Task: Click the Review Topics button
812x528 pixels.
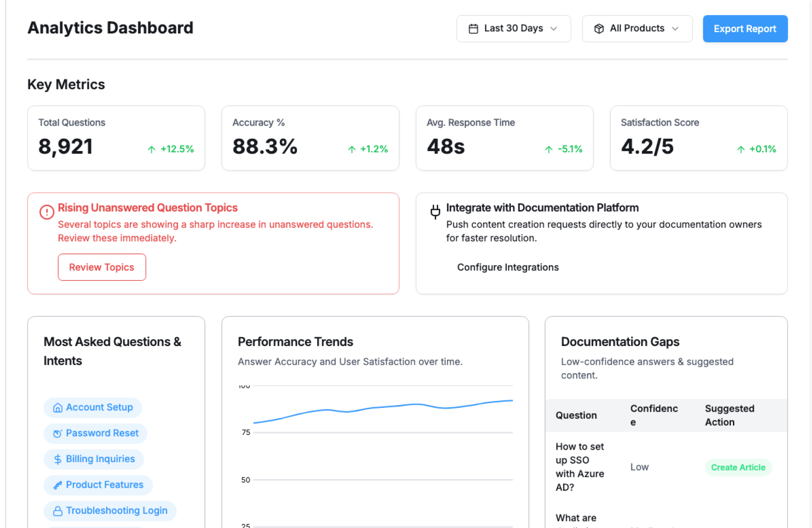Action: click(x=101, y=267)
